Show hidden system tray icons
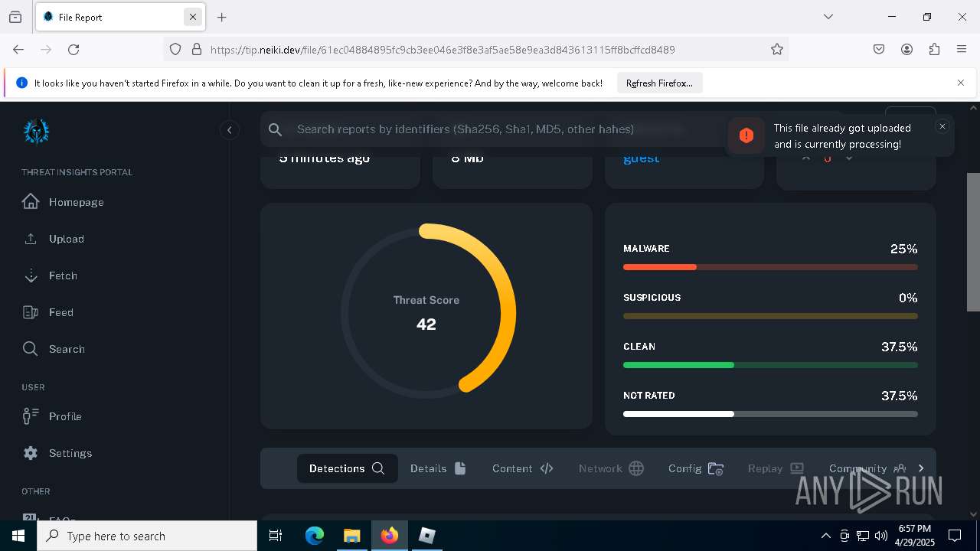The height and width of the screenshot is (551, 980). coord(825,536)
